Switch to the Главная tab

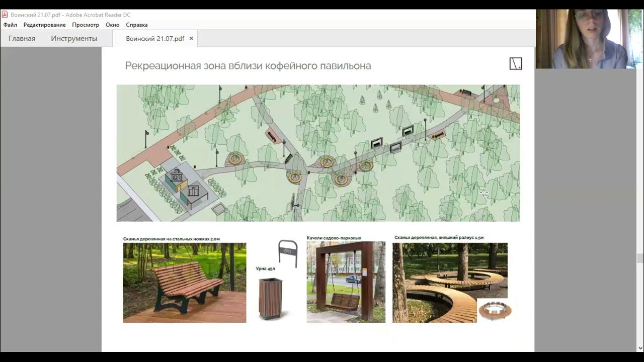pyautogui.click(x=22, y=39)
